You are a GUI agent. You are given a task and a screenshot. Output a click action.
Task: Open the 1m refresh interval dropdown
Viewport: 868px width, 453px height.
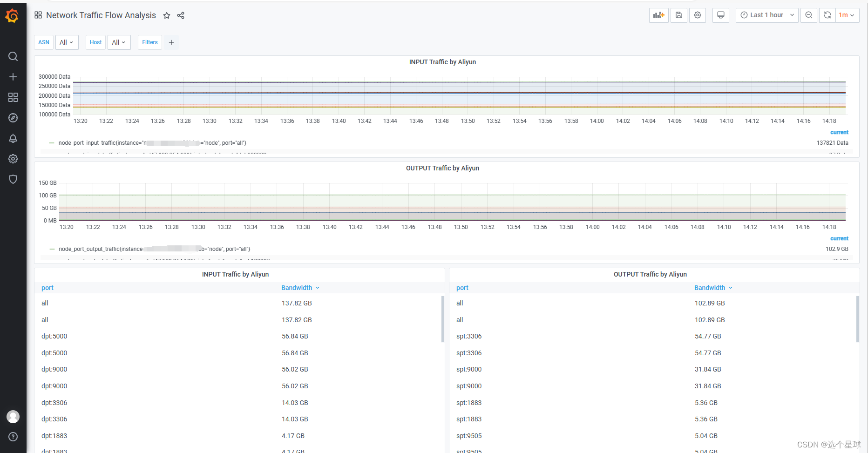coord(848,15)
